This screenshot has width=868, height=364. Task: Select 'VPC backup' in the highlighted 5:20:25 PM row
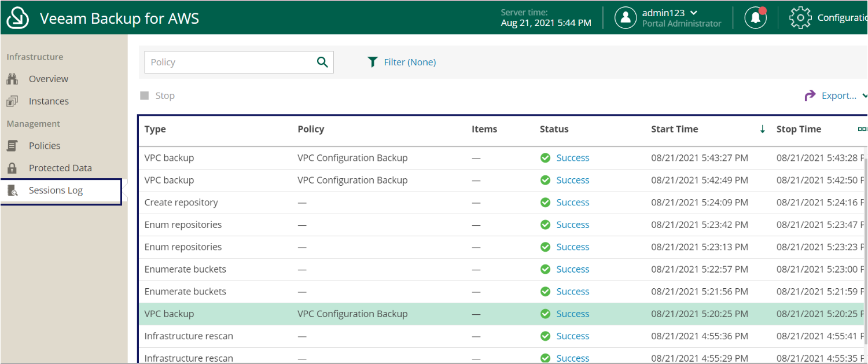click(169, 314)
